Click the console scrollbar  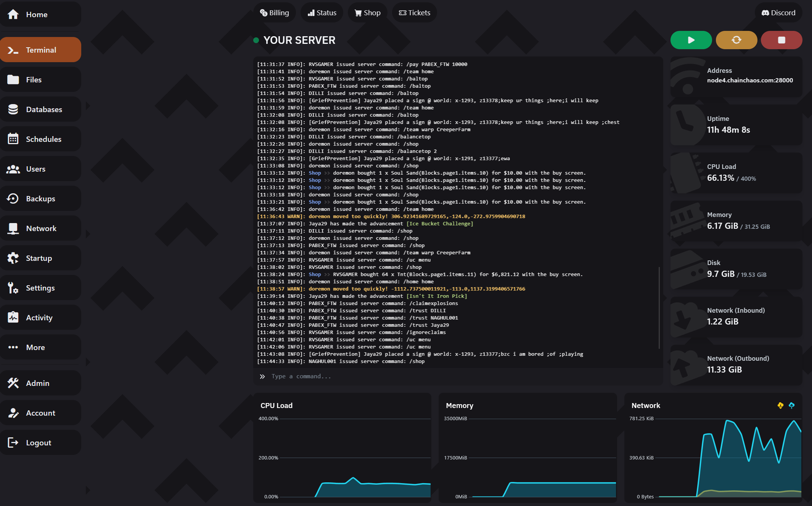(x=659, y=307)
